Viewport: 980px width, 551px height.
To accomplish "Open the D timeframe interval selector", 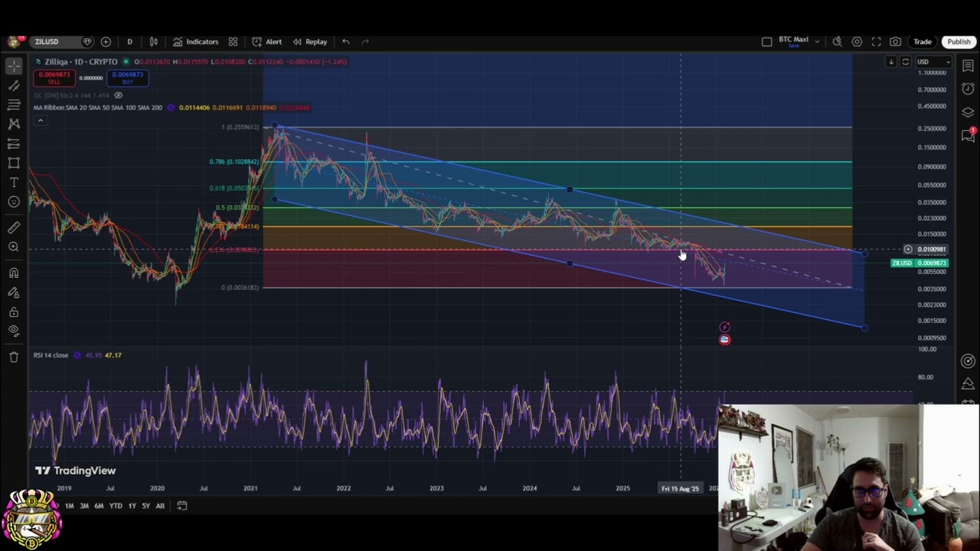I will (129, 41).
